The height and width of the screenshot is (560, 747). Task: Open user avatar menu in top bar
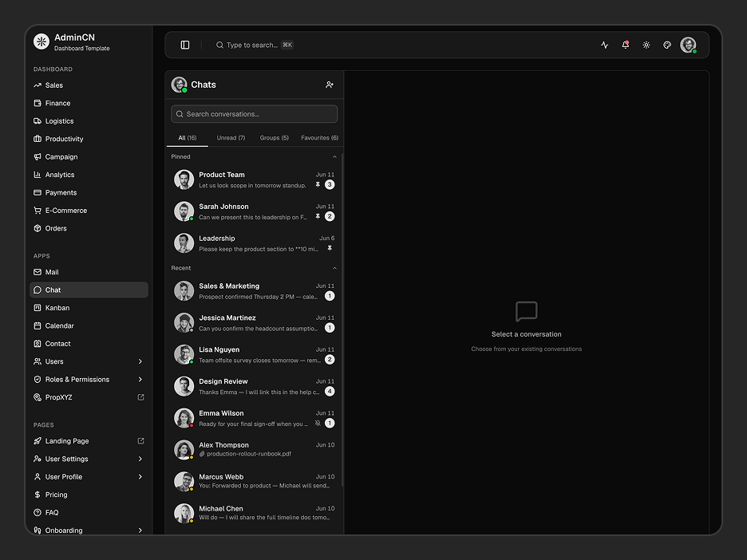[x=688, y=45]
